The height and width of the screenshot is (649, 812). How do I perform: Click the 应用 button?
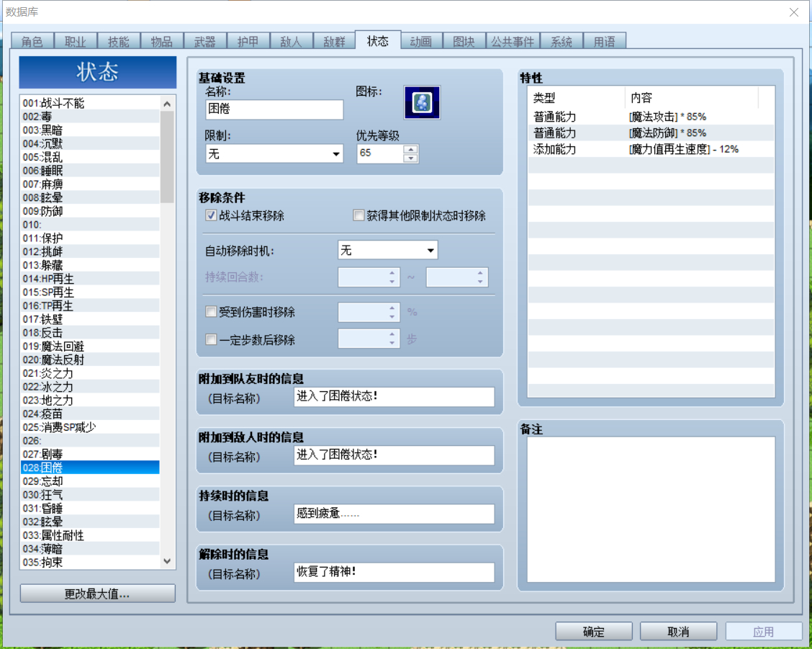click(763, 632)
